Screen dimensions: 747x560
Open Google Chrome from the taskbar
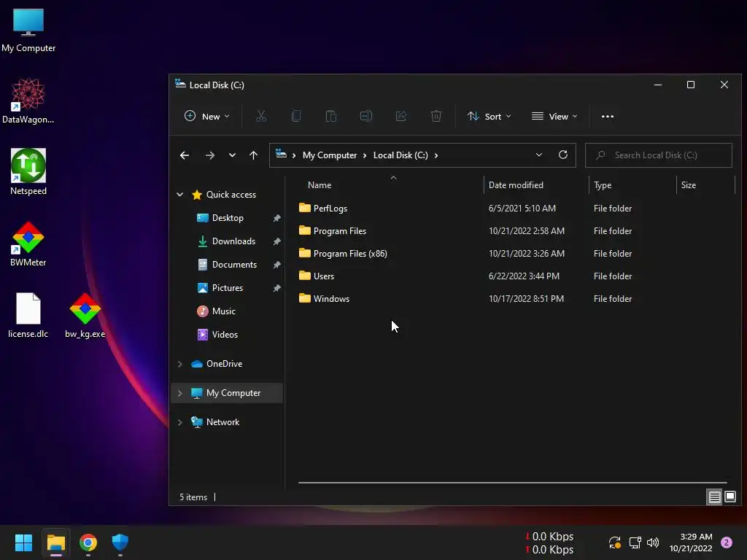pos(88,542)
